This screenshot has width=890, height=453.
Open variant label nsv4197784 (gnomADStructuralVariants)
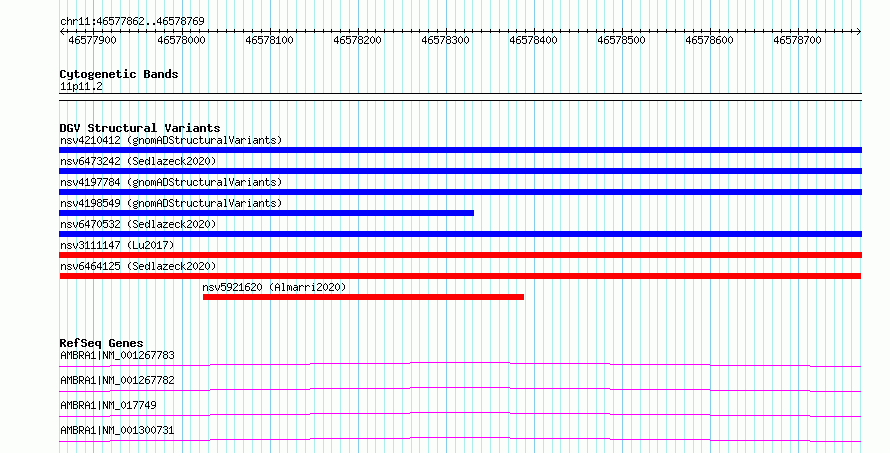[x=171, y=182]
